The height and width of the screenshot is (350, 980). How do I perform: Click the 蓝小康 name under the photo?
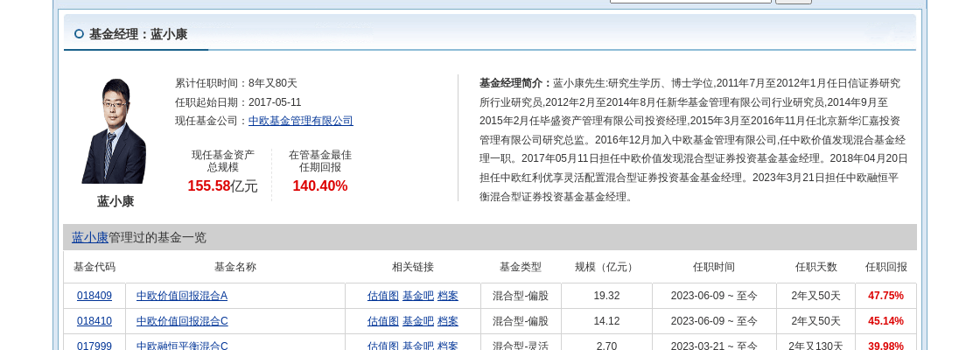click(x=115, y=201)
